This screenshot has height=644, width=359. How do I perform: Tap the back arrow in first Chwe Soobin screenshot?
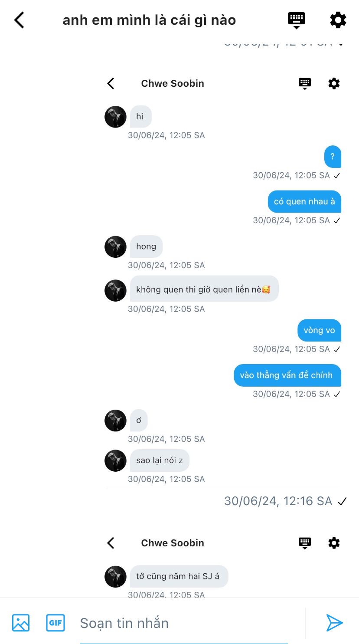[x=111, y=83]
